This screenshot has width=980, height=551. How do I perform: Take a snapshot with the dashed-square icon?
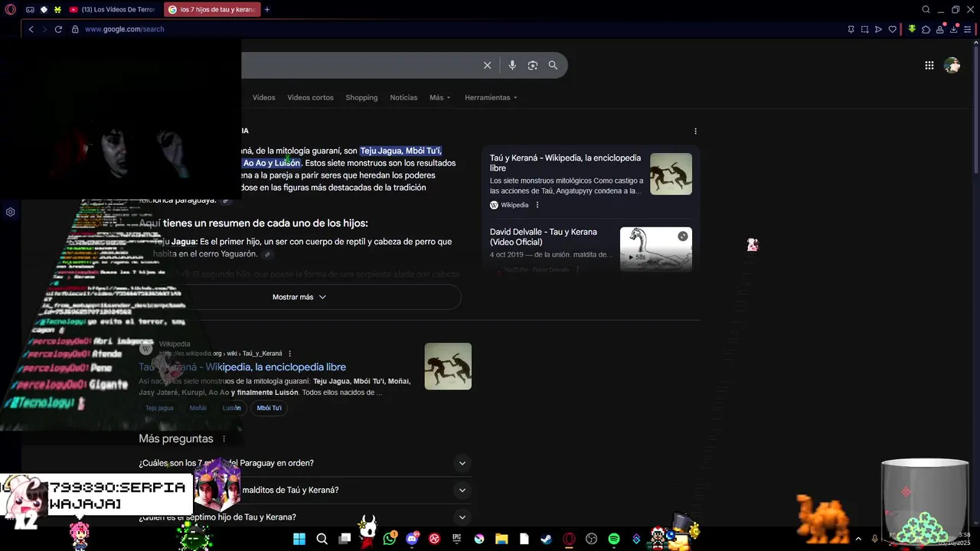pos(864,29)
